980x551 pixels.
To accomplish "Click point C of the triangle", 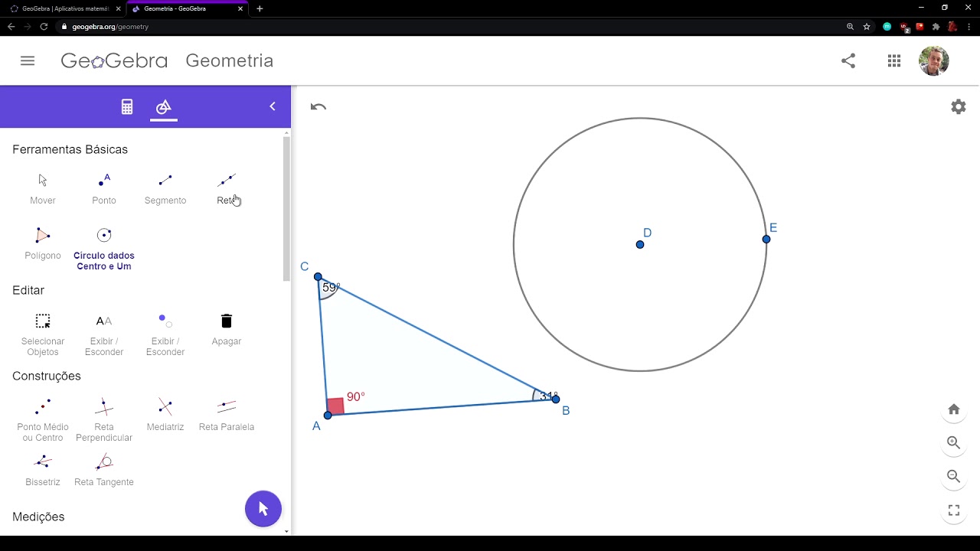I will point(318,277).
